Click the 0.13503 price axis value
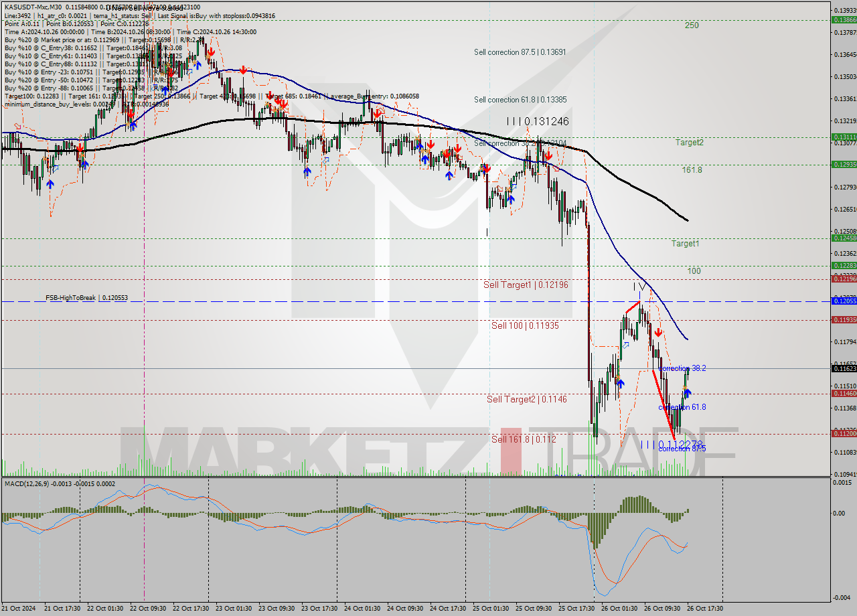The image size is (857, 616). [845, 76]
